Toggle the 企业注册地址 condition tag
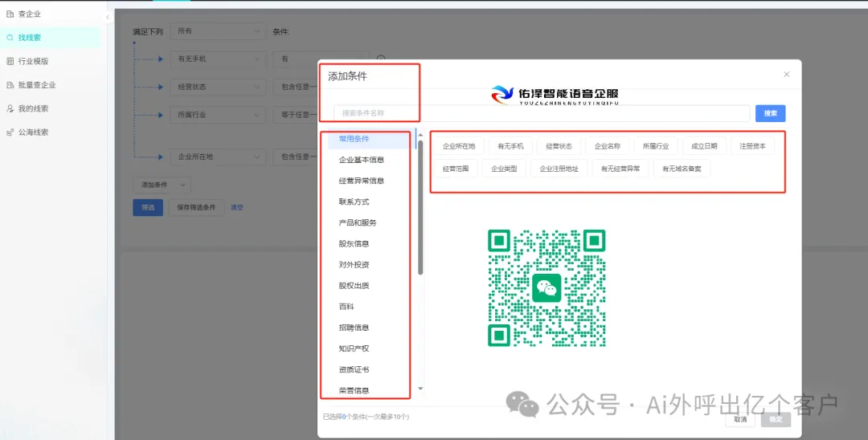 (x=559, y=169)
